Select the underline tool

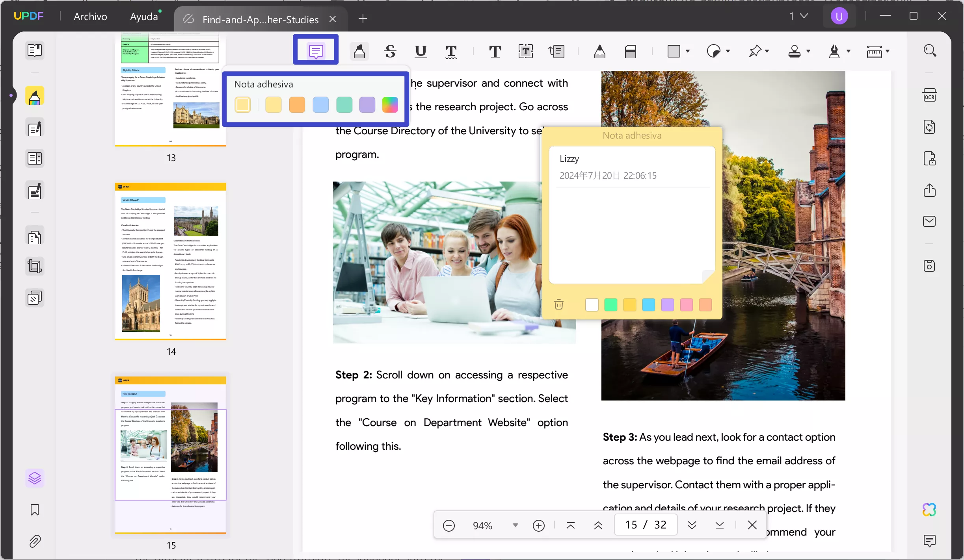(421, 51)
